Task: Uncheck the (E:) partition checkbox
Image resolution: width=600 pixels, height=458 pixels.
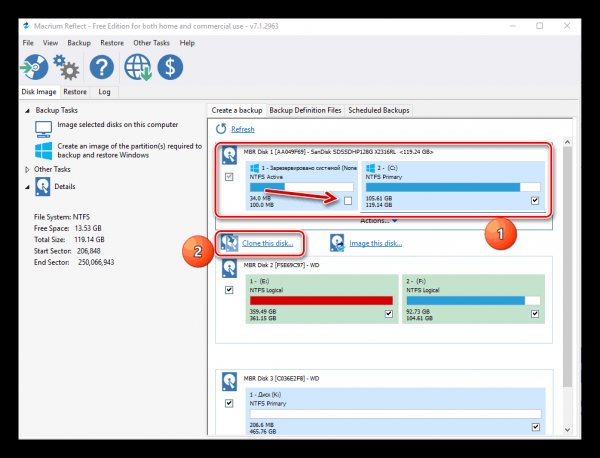Action: [389, 314]
